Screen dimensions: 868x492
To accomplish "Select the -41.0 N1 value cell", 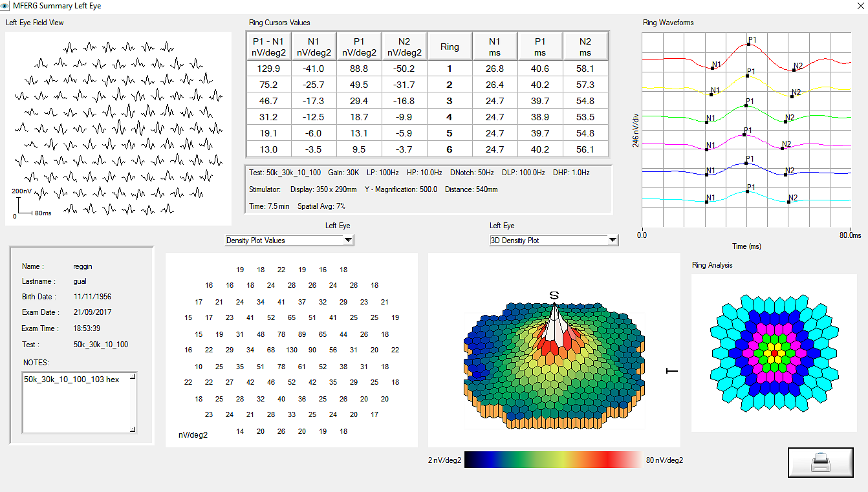I will (314, 69).
